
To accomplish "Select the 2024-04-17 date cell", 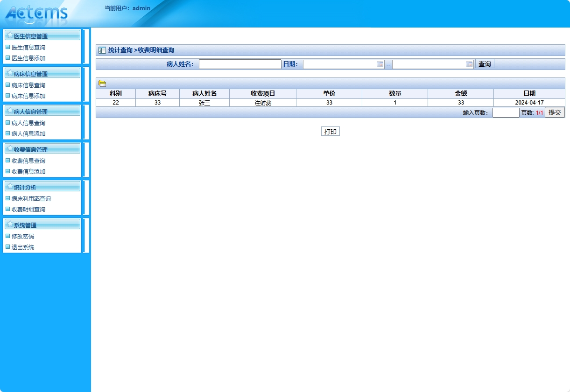I will [529, 103].
